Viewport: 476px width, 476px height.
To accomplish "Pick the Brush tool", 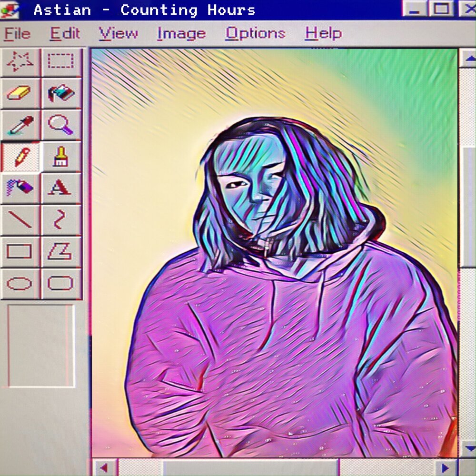I will pyautogui.click(x=61, y=156).
